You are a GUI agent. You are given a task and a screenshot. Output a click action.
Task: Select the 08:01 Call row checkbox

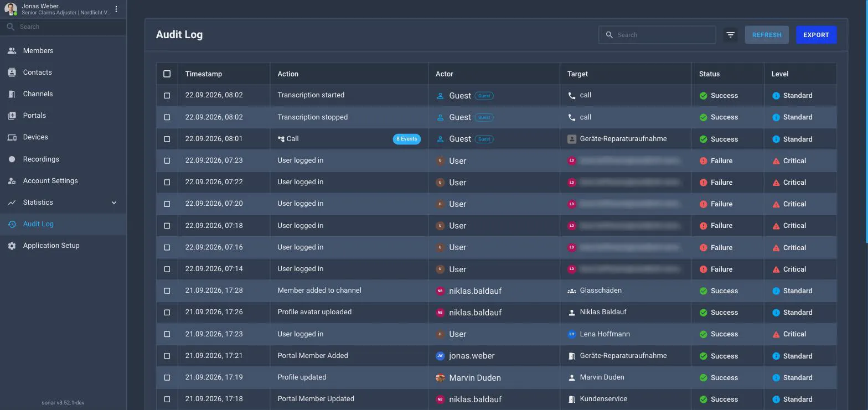tap(167, 139)
